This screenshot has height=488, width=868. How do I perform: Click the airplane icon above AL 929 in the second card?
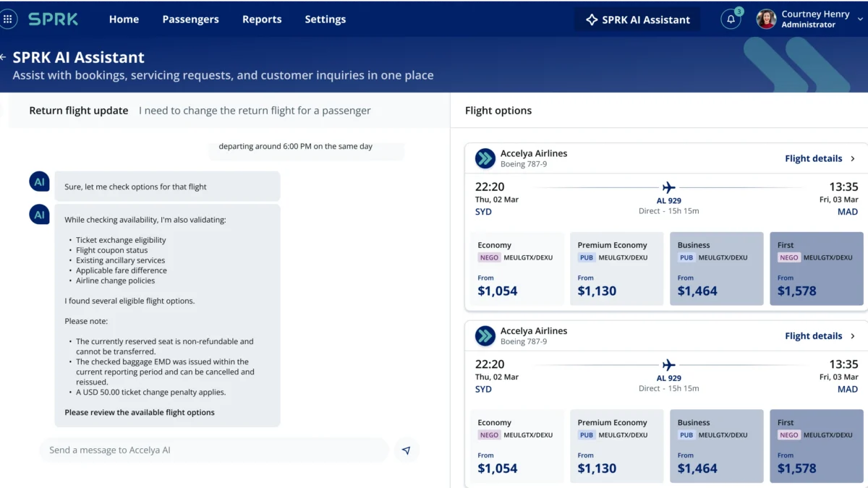click(x=668, y=364)
